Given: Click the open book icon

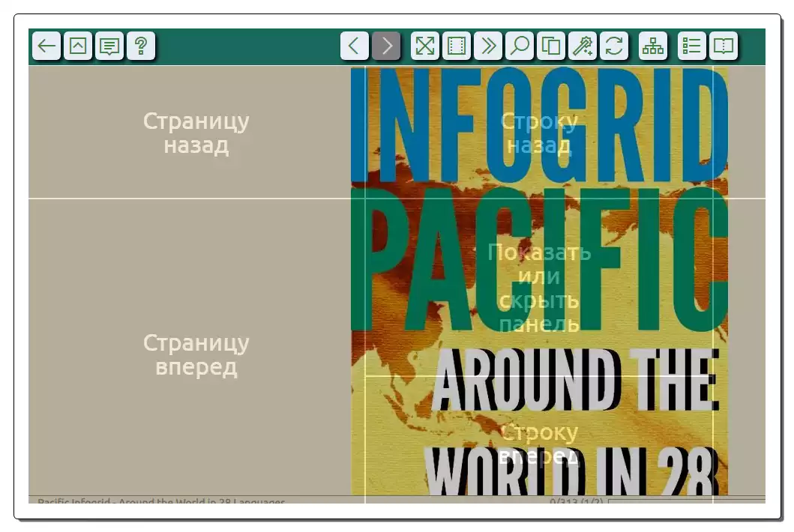Looking at the screenshot, I should click(723, 46).
